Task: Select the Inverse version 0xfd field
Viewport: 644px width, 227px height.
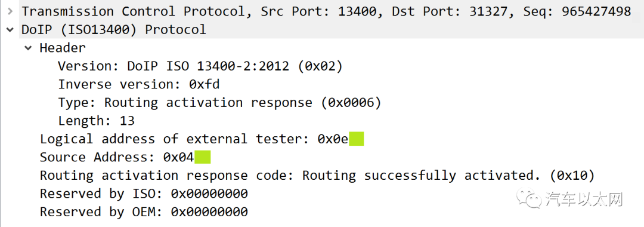Action: pos(138,84)
